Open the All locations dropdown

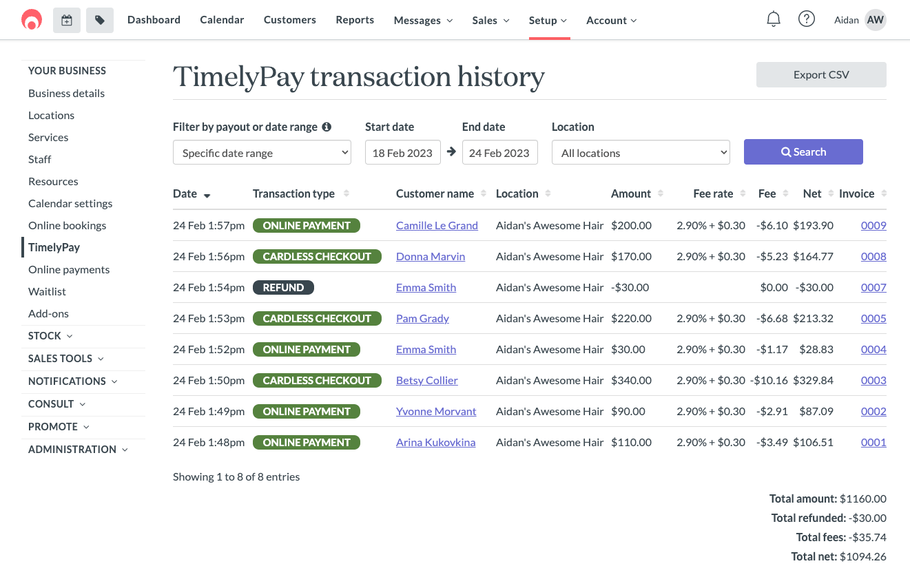tap(640, 151)
